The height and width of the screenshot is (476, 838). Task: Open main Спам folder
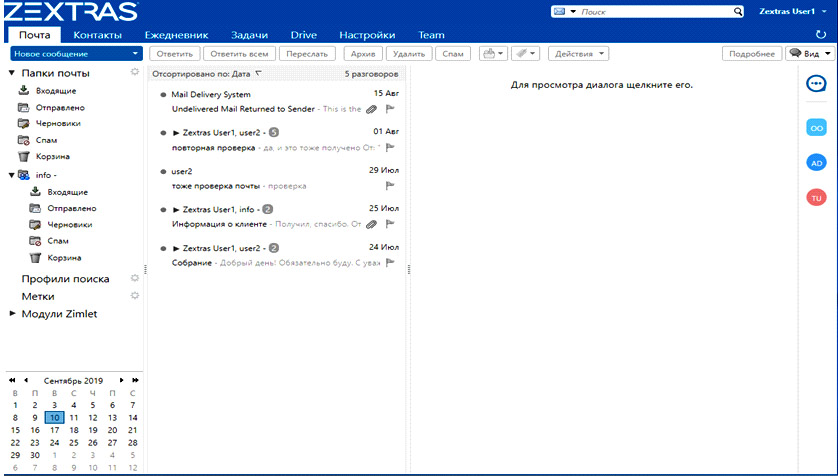46,140
